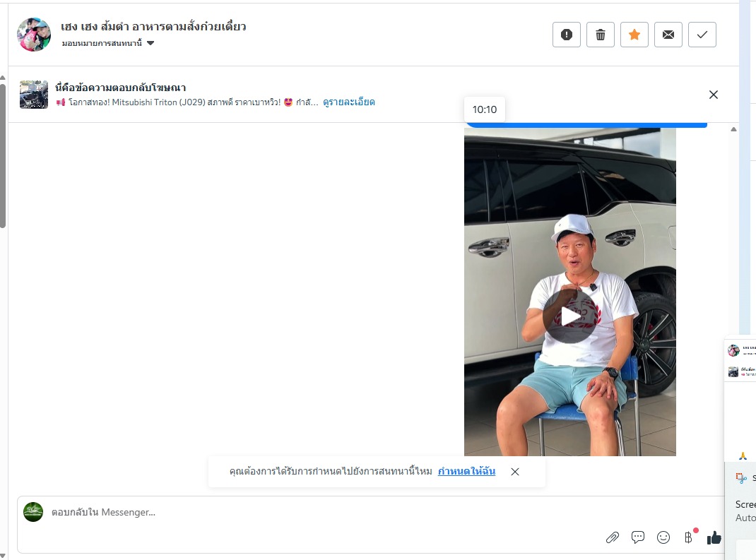Viewport: 756px width, 560px height.
Task: Attach a file with paperclip icon
Action: coord(613,537)
